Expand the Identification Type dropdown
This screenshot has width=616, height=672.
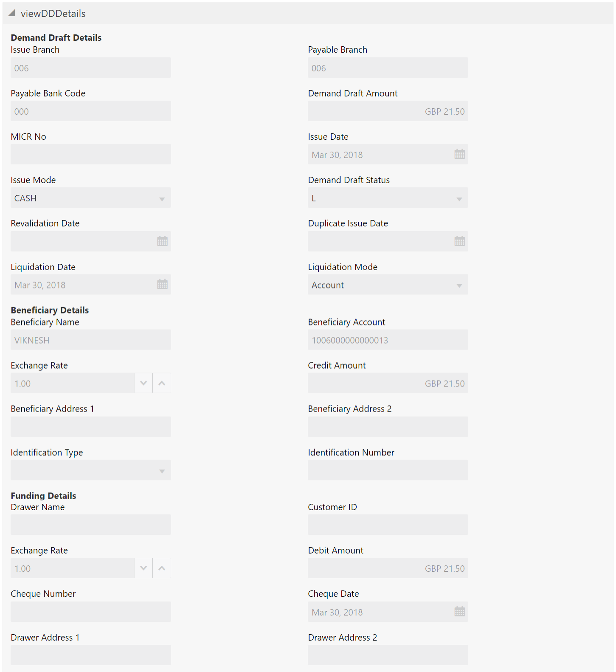tap(91, 470)
